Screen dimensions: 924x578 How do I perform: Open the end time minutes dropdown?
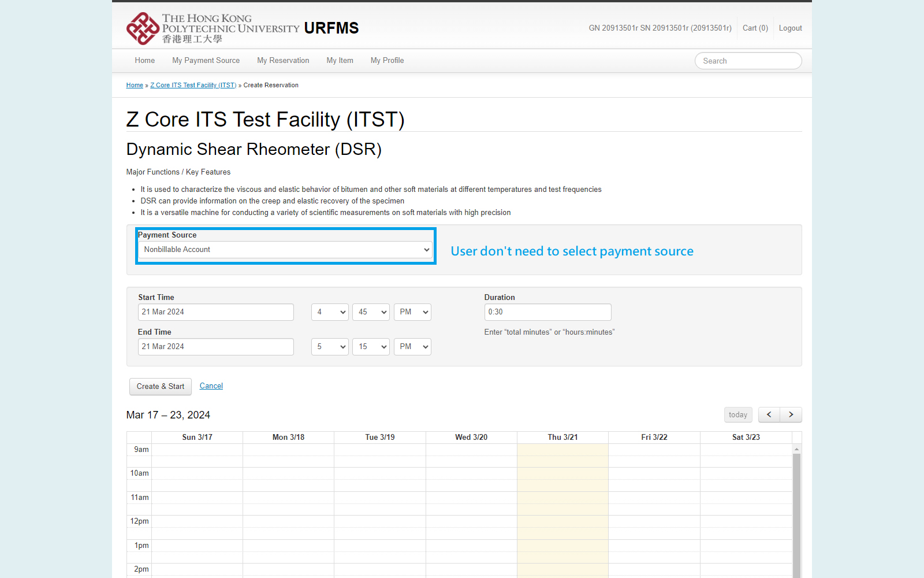pyautogui.click(x=371, y=347)
